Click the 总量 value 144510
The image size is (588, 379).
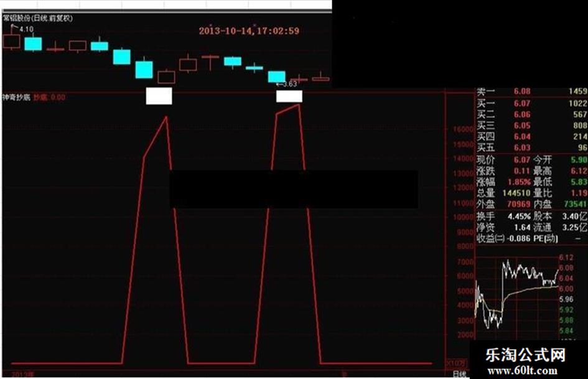516,193
